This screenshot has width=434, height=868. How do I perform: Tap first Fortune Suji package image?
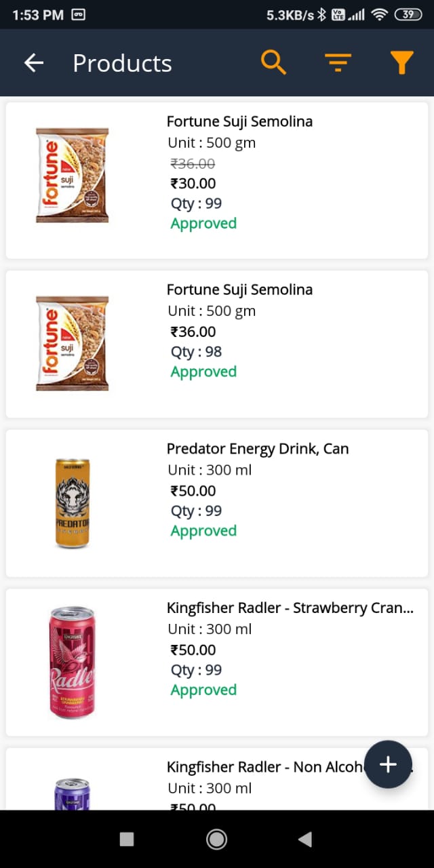point(73,175)
